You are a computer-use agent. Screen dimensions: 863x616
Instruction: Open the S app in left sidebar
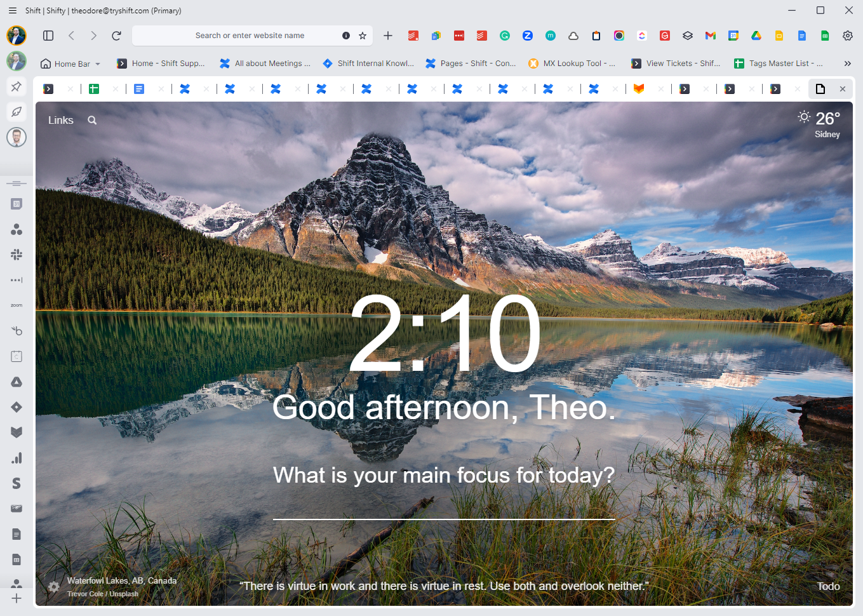(x=17, y=483)
